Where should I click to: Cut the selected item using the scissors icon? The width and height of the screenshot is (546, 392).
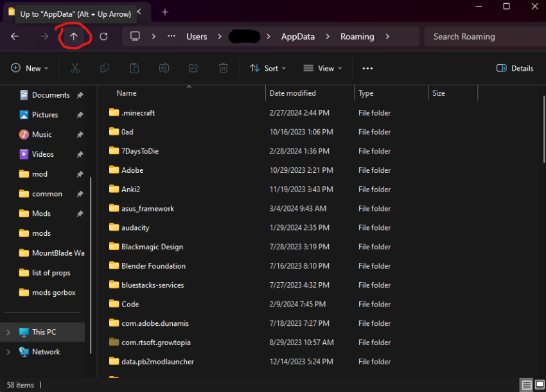coord(75,68)
